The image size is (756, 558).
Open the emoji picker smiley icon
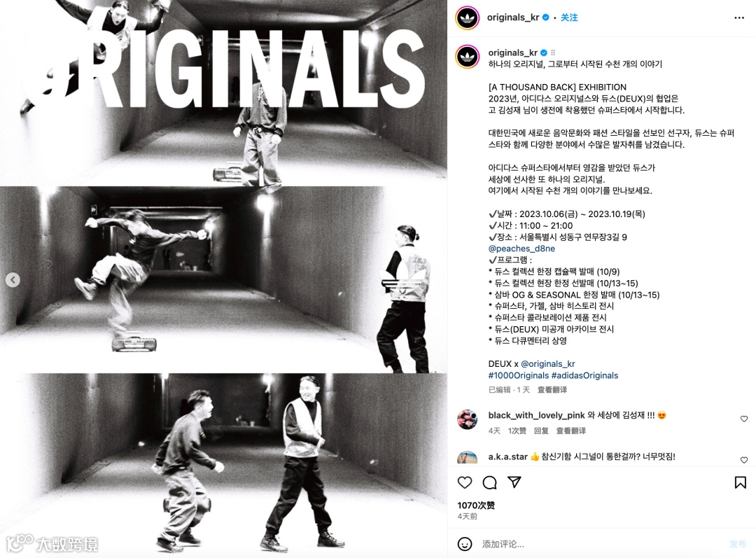(x=465, y=544)
